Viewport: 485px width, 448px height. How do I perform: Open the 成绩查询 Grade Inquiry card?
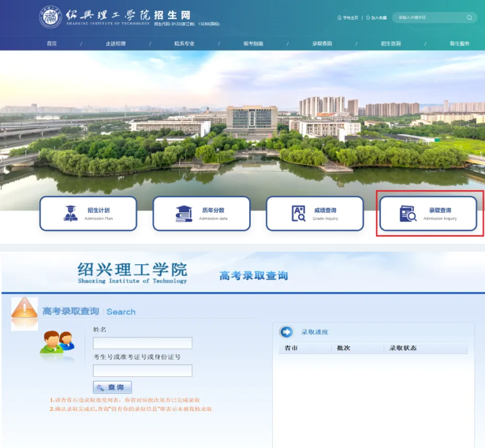(x=315, y=214)
